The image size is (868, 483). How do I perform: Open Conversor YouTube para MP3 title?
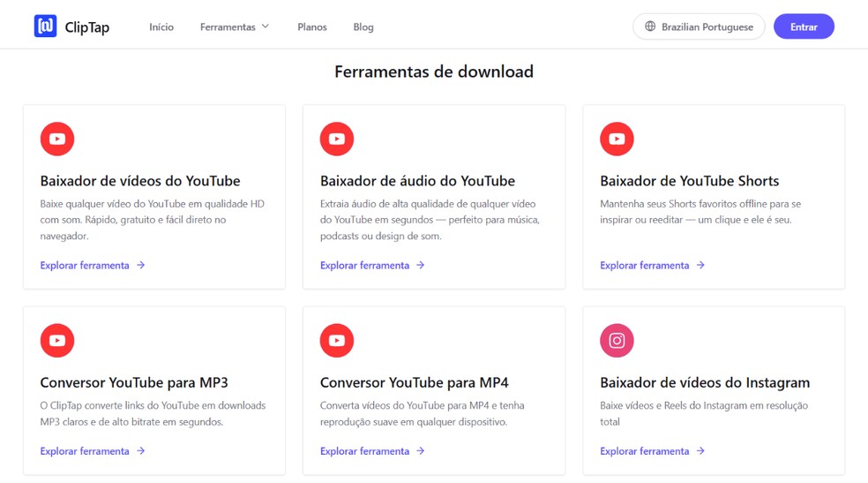(134, 382)
